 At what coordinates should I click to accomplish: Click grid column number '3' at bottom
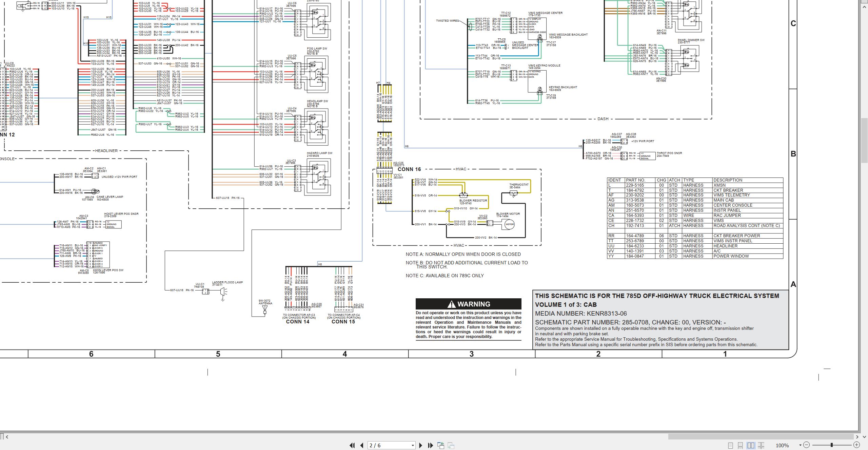tap(471, 354)
